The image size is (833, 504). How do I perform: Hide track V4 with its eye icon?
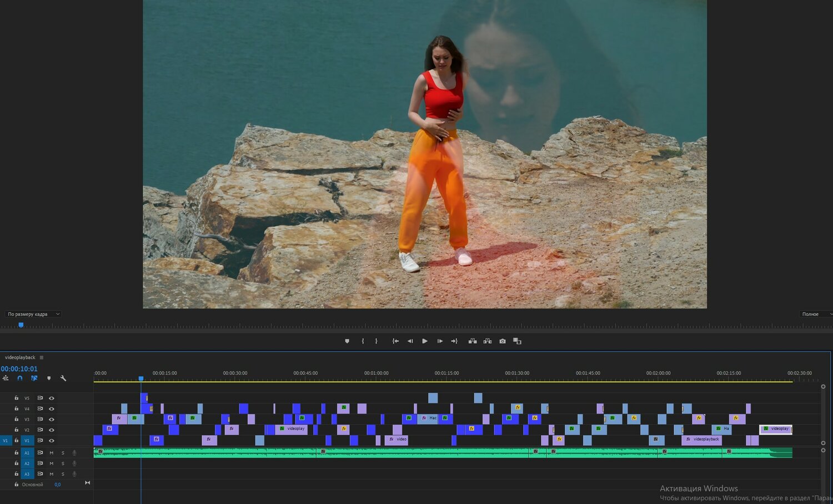(52, 409)
